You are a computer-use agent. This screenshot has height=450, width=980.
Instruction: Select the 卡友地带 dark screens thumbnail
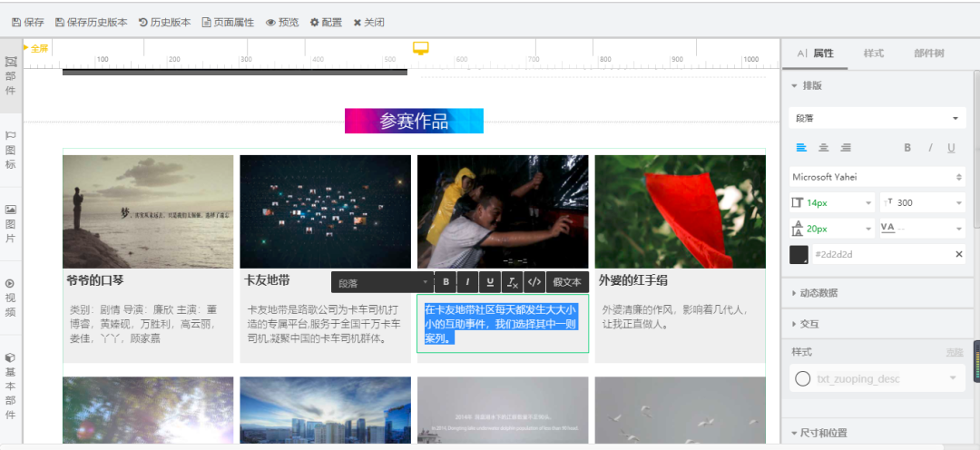point(325,211)
